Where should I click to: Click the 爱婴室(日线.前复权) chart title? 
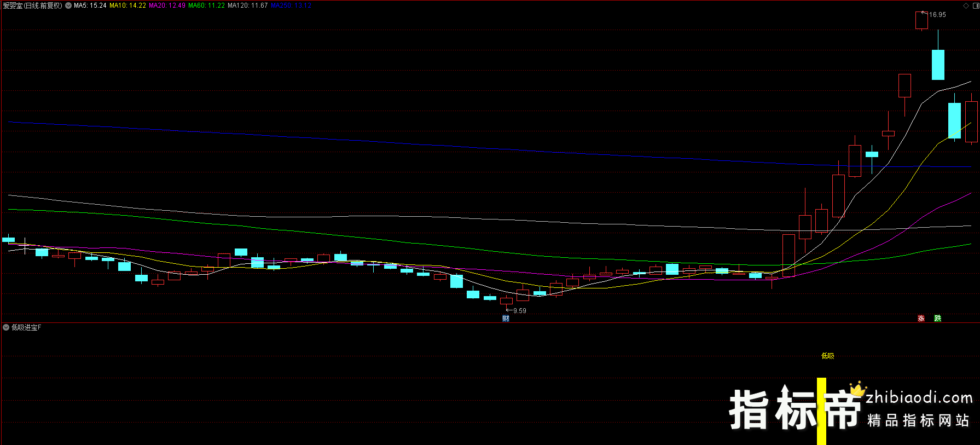[x=33, y=5]
